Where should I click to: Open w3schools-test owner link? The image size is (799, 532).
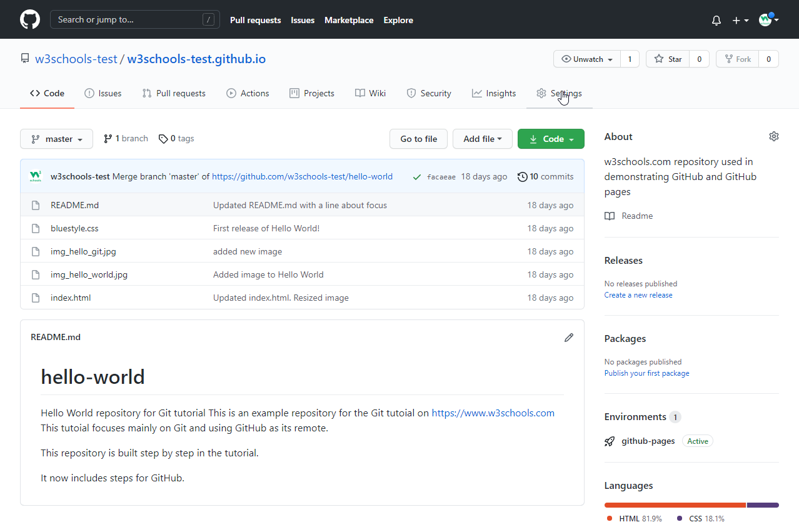pyautogui.click(x=76, y=59)
